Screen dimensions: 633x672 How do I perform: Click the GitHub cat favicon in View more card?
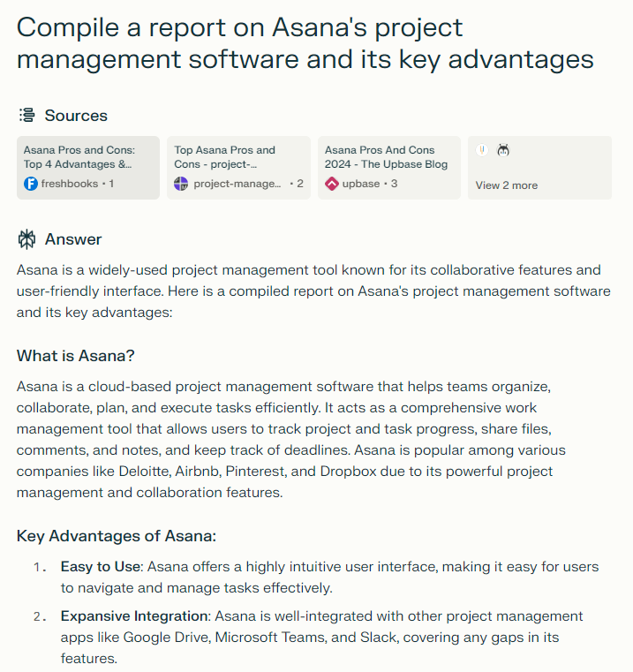[503, 150]
